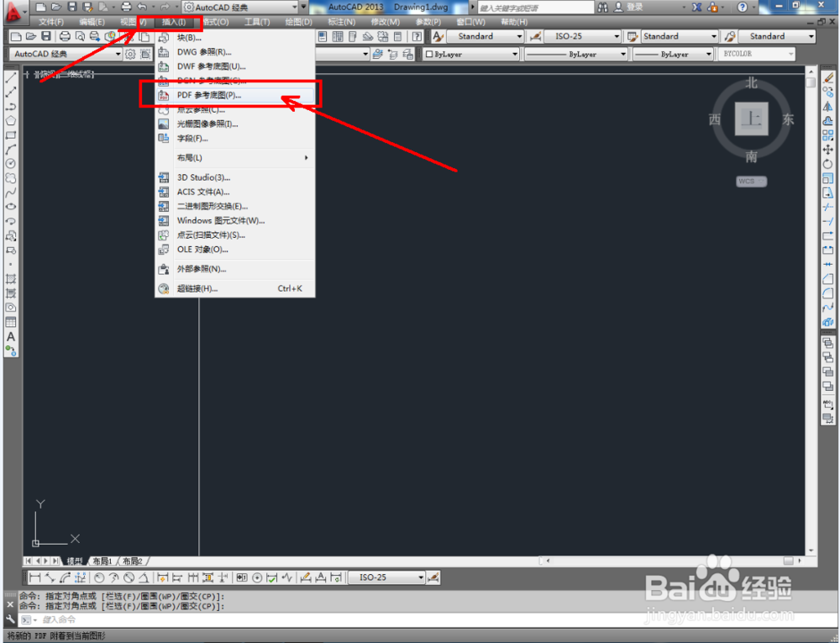
Task: Open 编辑(E) menu
Action: [92, 22]
